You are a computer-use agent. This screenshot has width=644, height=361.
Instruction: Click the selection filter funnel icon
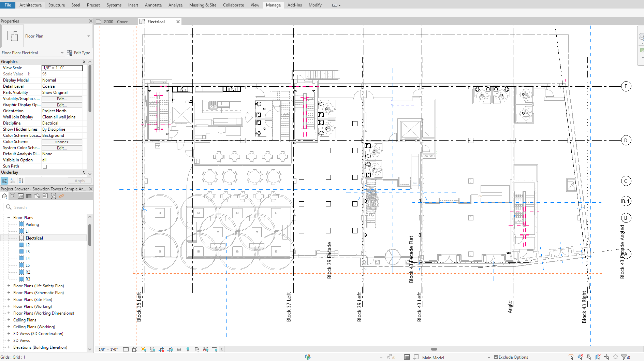(x=624, y=357)
